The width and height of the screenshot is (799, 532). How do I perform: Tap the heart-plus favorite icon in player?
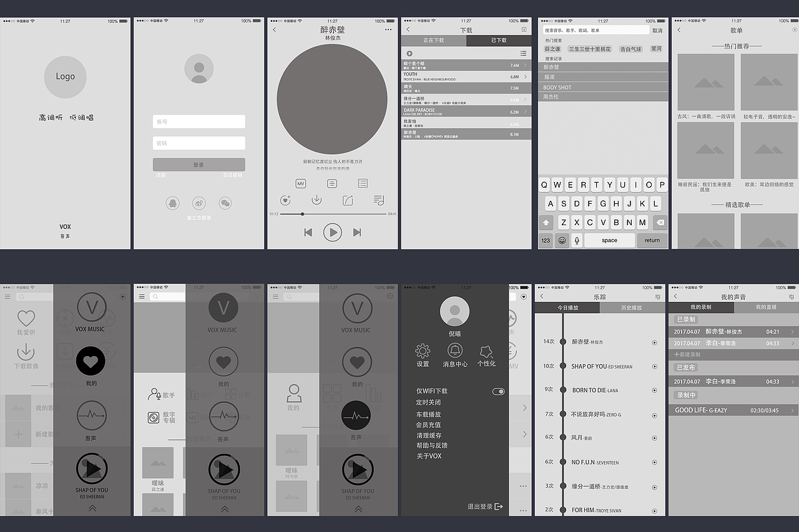(286, 200)
